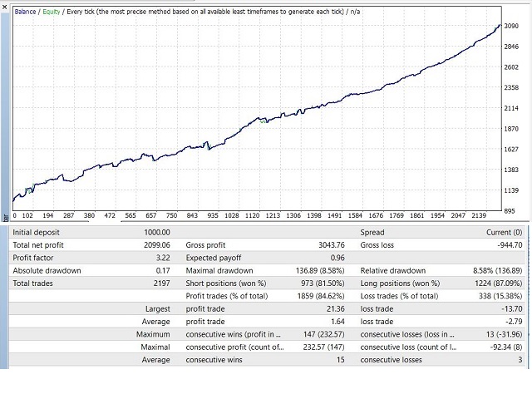Select Maximal drawdown value 136.89 (8.58%)
Viewport: 532px width, 399px height.
(x=320, y=271)
